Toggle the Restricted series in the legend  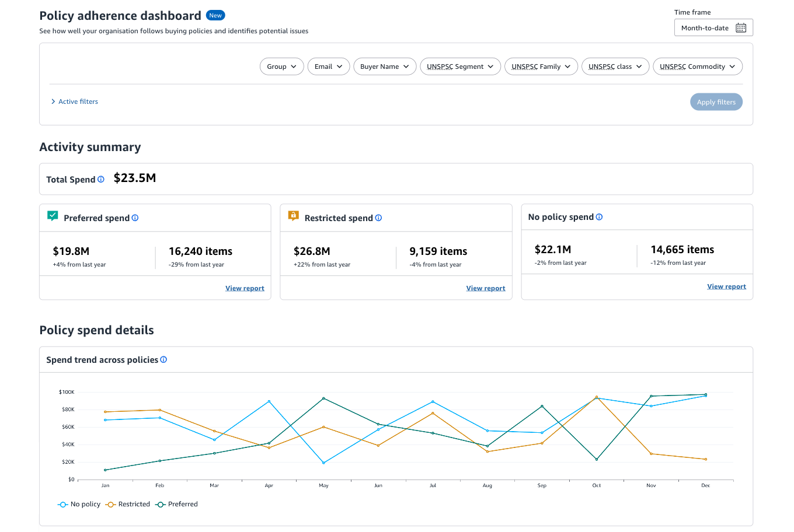[x=127, y=504]
